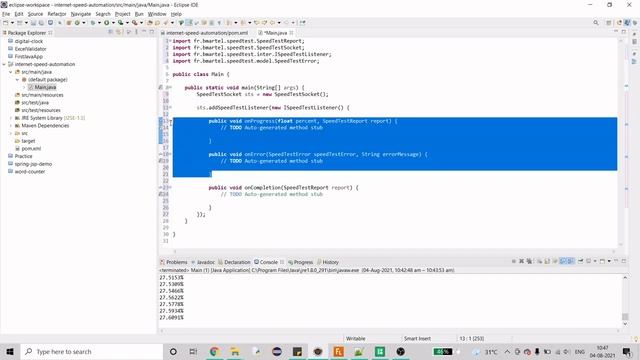
Task: Click the Display Selected Console icon
Action: [x=589, y=261]
